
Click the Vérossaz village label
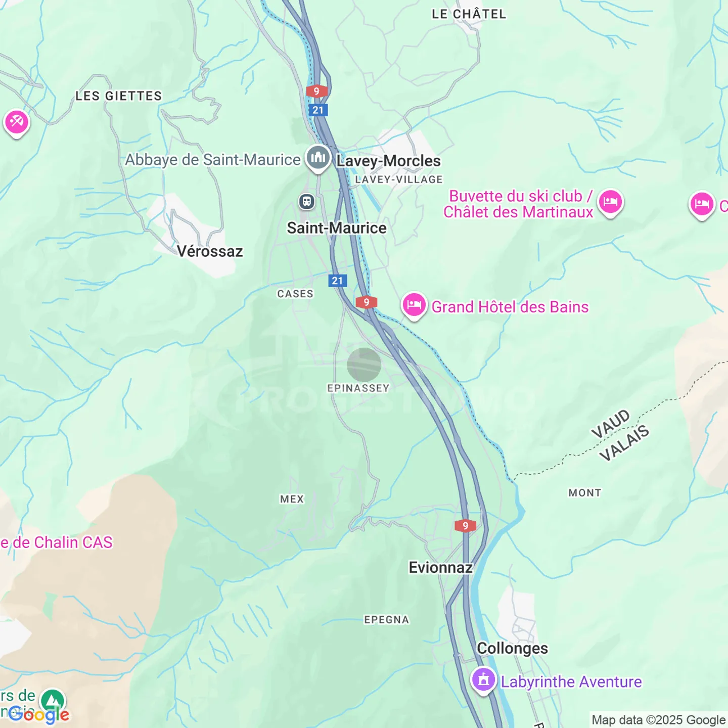pos(210,251)
